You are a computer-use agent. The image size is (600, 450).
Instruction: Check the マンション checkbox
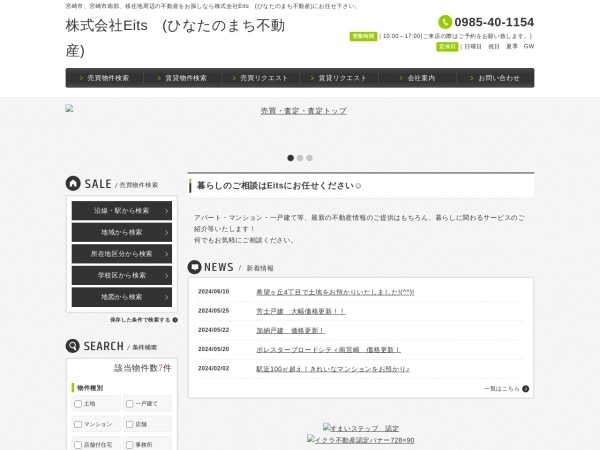tap(78, 424)
